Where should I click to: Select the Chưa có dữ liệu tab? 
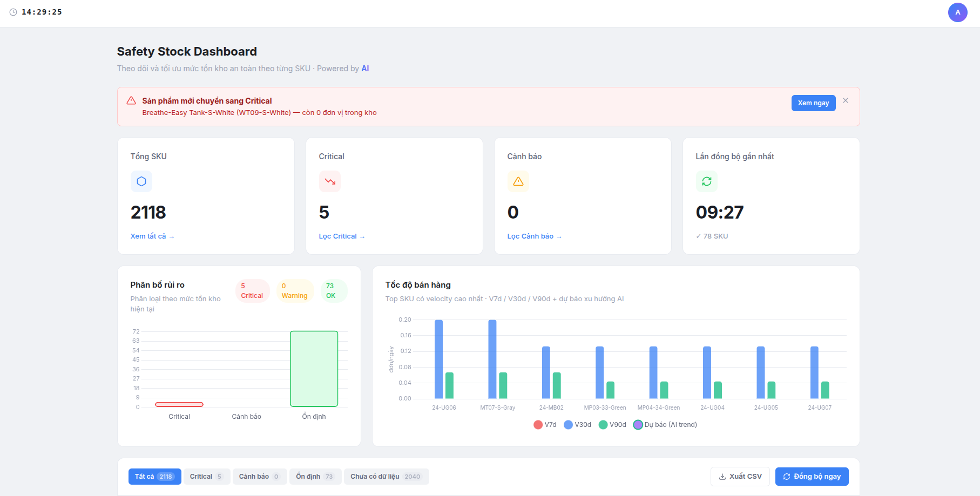386,477
